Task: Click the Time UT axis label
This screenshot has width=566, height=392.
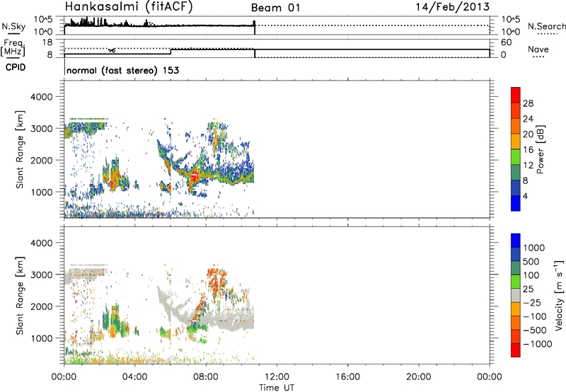Action: (277, 388)
